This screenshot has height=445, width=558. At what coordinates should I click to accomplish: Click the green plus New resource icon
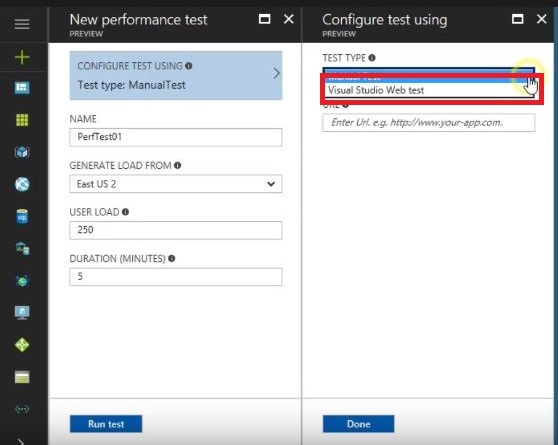pyautogui.click(x=22, y=57)
